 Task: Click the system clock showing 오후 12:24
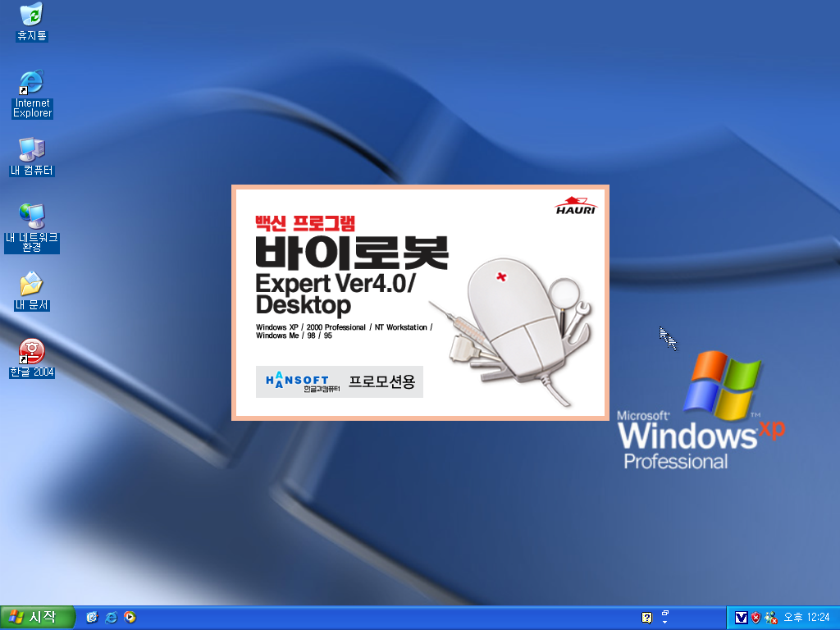806,617
